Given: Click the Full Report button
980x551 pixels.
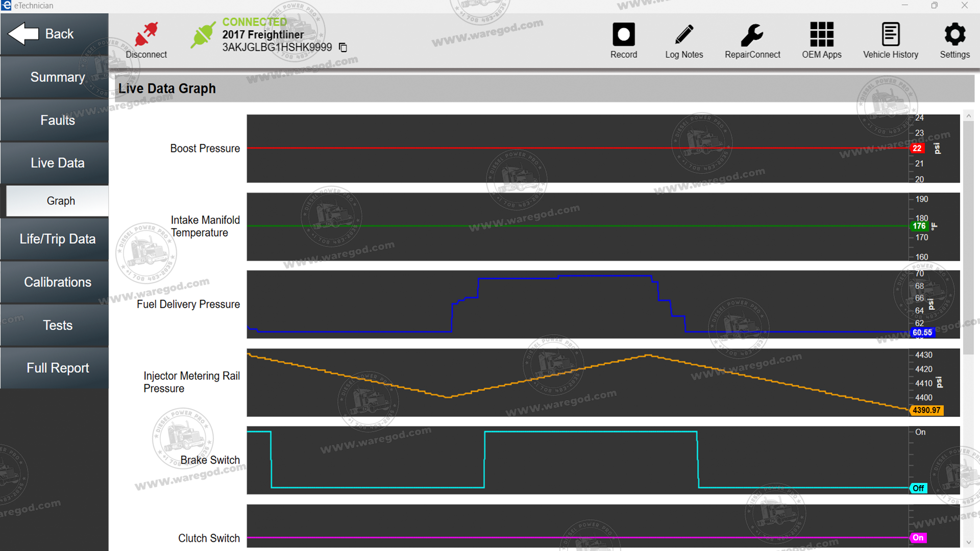Looking at the screenshot, I should click(57, 368).
